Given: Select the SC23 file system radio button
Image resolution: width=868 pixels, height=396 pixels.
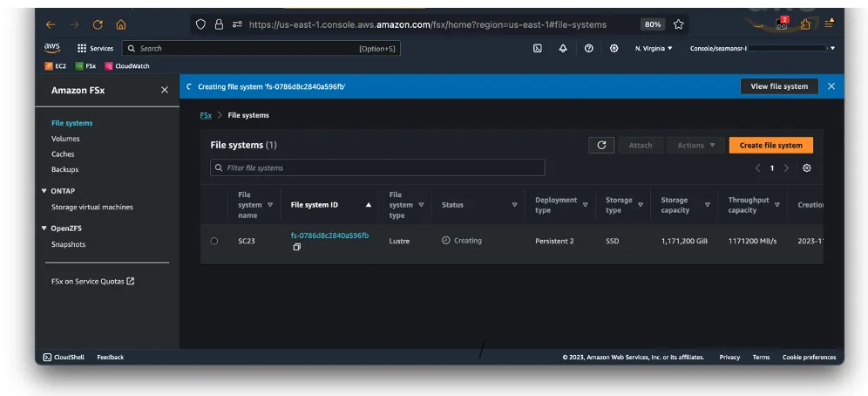Looking at the screenshot, I should tap(214, 241).
